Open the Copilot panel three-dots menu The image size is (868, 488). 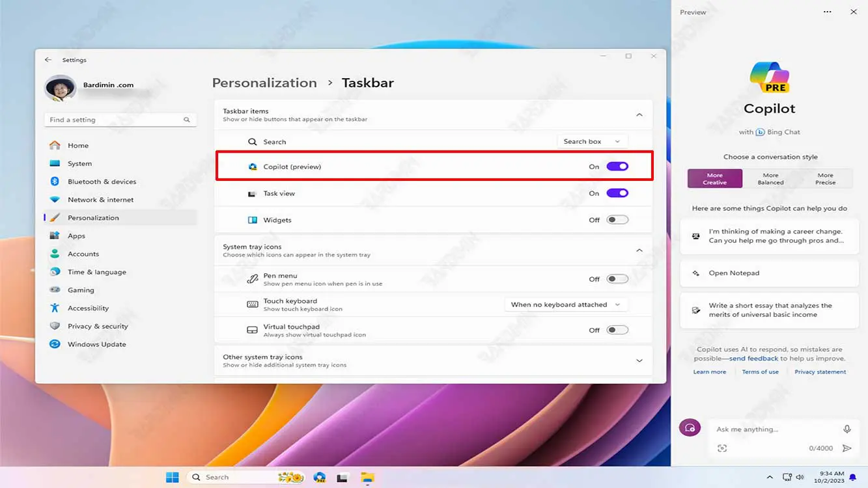point(828,12)
